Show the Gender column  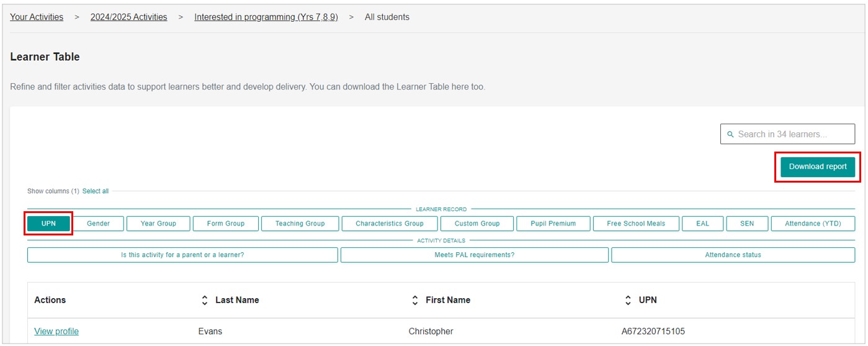point(98,224)
